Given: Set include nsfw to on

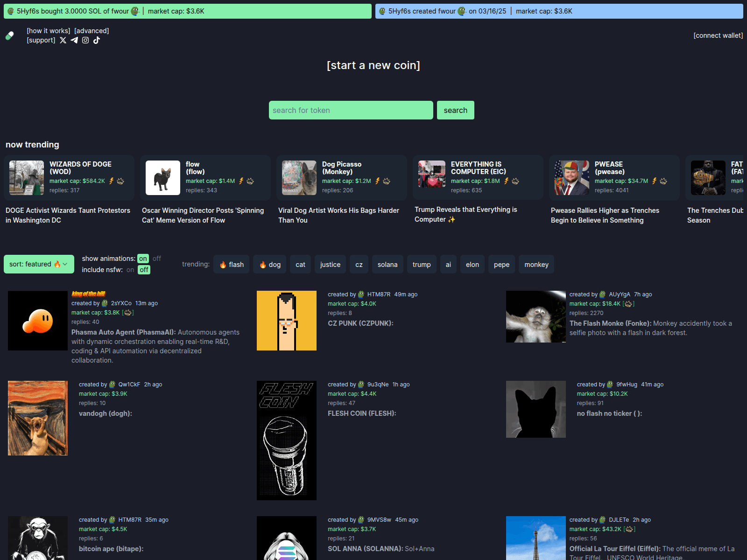Looking at the screenshot, I should point(130,270).
